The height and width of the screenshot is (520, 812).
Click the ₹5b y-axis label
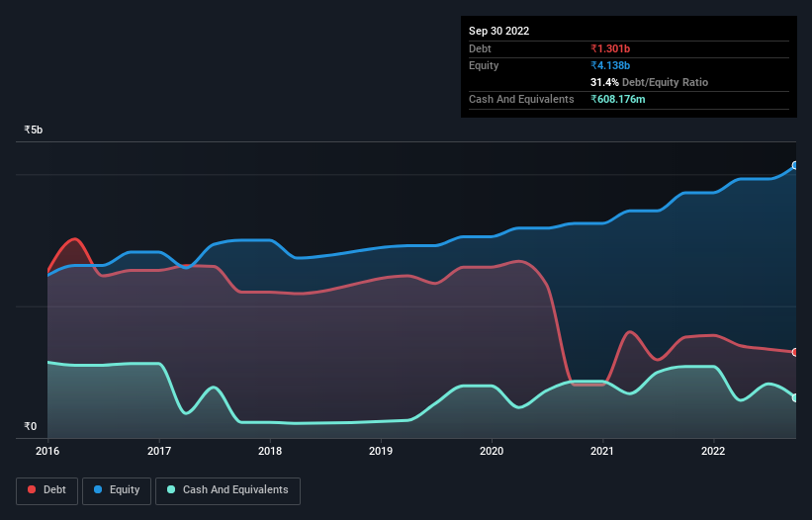pyautogui.click(x=34, y=130)
